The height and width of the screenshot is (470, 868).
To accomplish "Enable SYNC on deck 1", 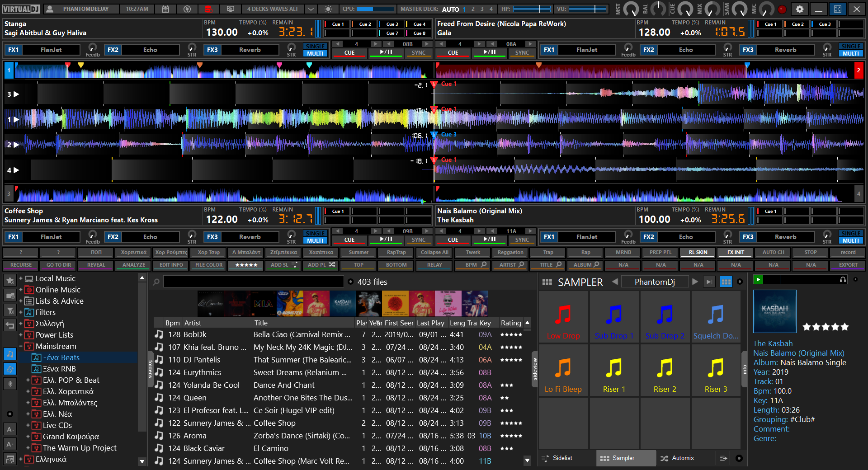I will (x=418, y=53).
